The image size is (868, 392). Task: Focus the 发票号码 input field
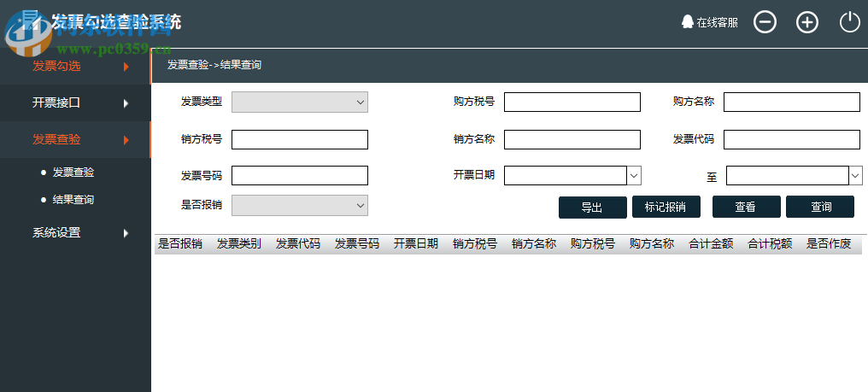300,176
